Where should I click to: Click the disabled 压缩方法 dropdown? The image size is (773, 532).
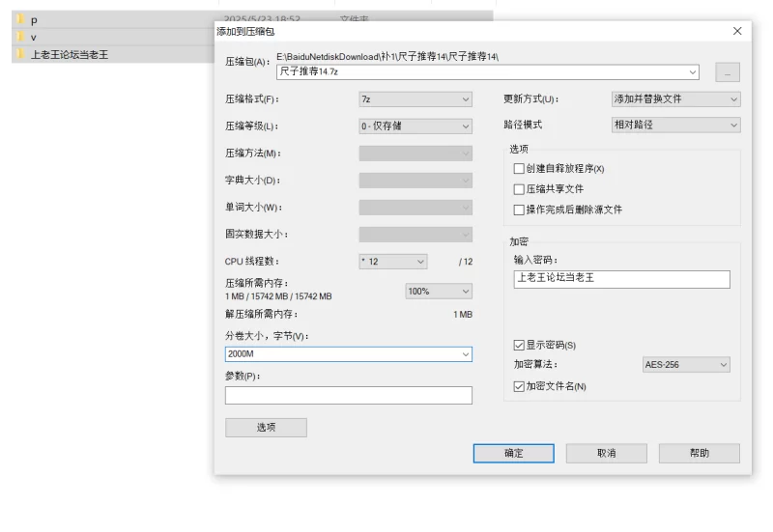(415, 154)
